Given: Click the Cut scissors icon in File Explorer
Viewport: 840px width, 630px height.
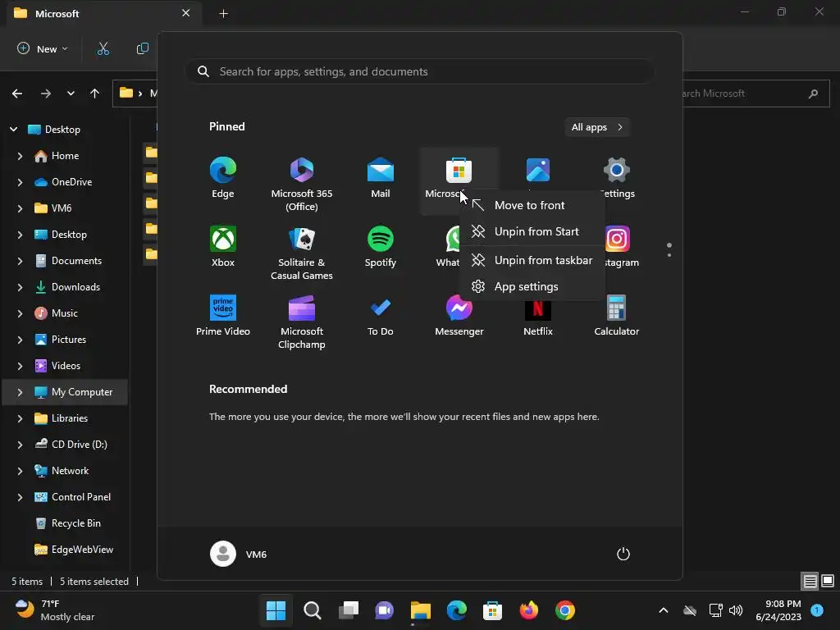Looking at the screenshot, I should (x=103, y=48).
